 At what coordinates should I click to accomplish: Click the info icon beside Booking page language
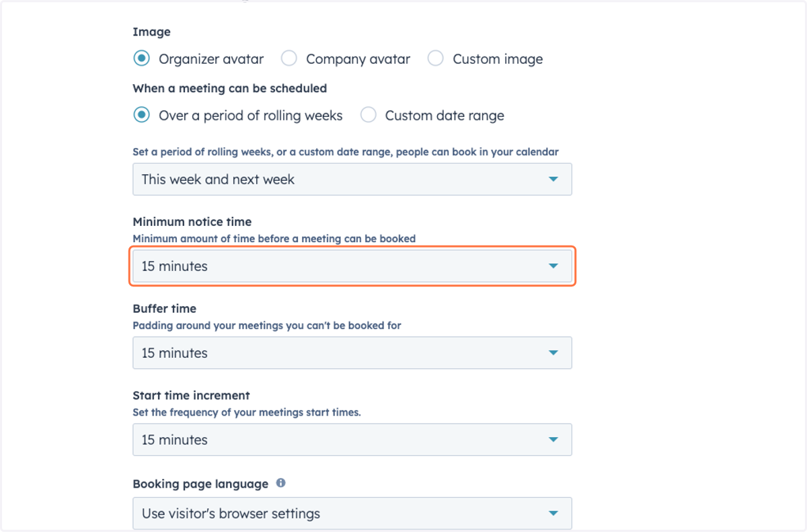pyautogui.click(x=280, y=483)
